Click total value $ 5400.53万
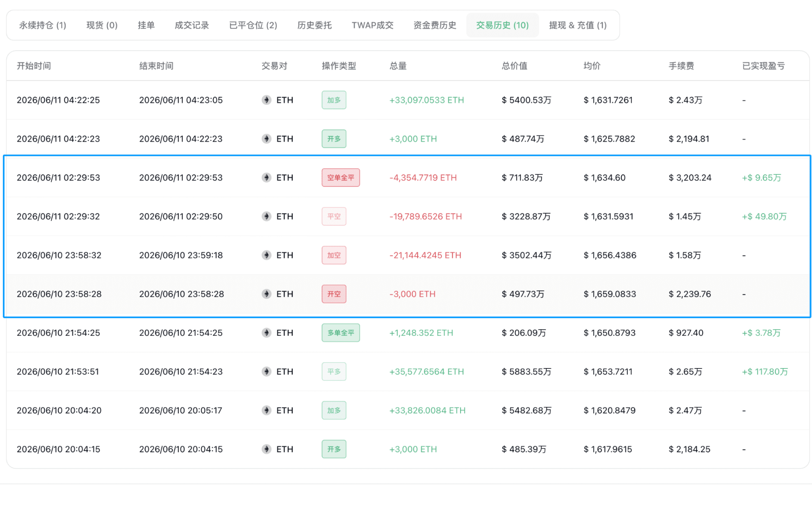Screen dimensions: 812x506 click(526, 100)
